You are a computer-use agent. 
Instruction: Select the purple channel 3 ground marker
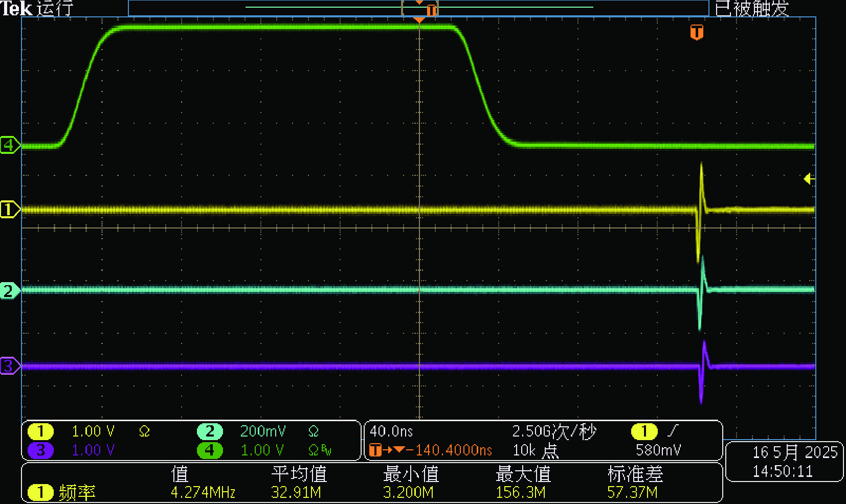[9, 366]
